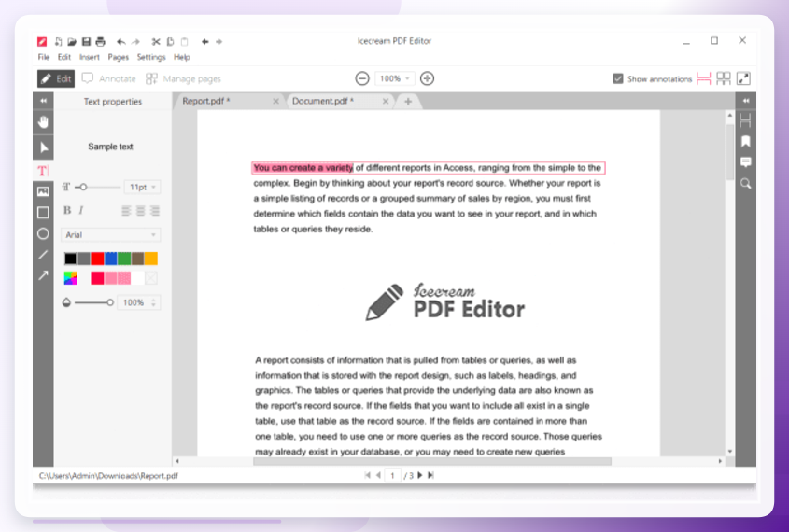Open the custom rainbow color picker
789x532 pixels.
pos(70,278)
